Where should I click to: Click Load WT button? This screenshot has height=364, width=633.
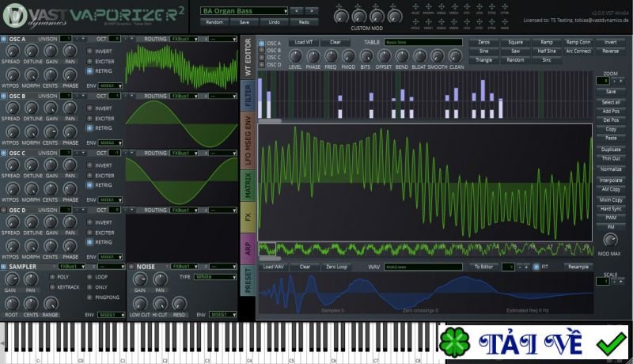click(x=304, y=42)
